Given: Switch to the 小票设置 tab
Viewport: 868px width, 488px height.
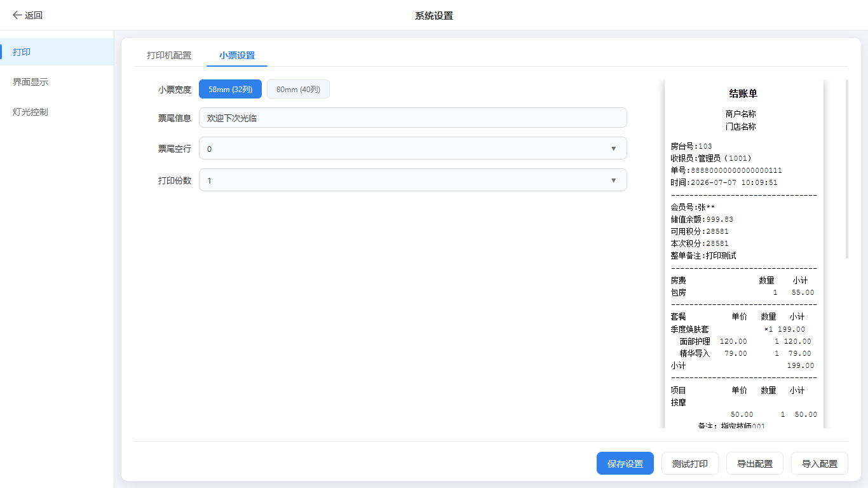Looking at the screenshot, I should 237,55.
